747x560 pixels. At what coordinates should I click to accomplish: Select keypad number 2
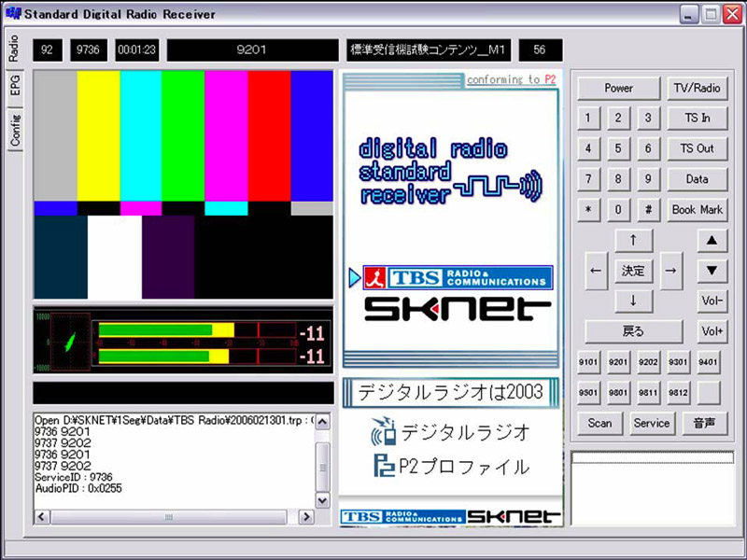coord(618,119)
